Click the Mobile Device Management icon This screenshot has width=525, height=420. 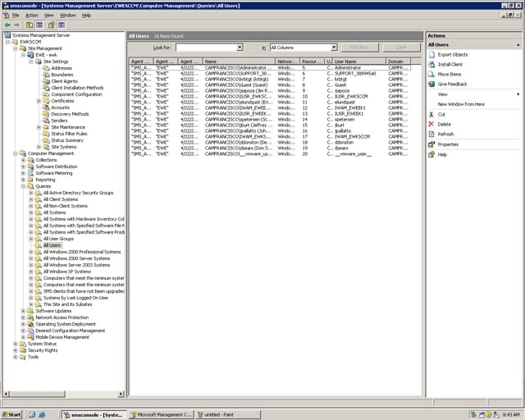coord(31,337)
